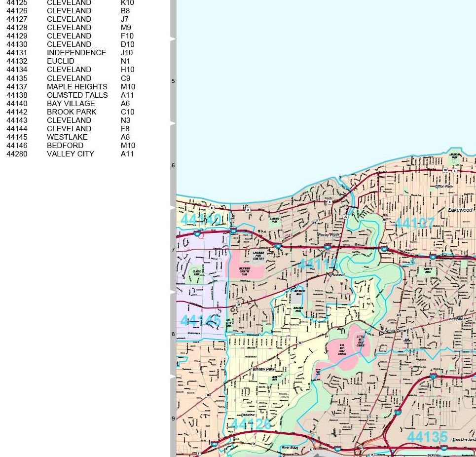Click the Westpark label on the map
This screenshot has width=476, height=457.
[456, 319]
